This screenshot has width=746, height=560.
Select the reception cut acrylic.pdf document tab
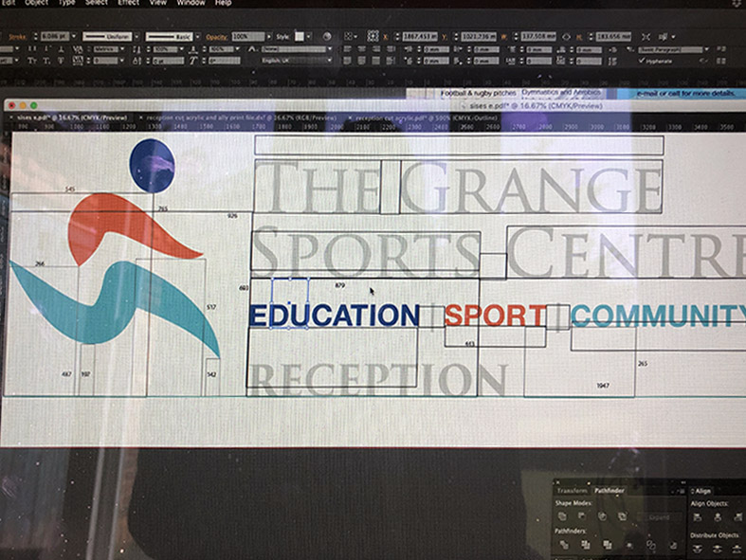pos(424,117)
